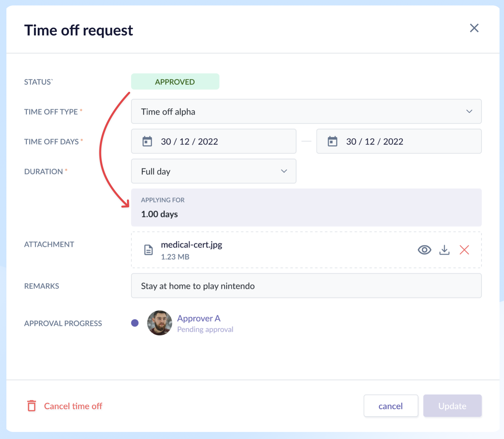Expand the Duration Full day dropdown
504x439 pixels.
point(214,171)
